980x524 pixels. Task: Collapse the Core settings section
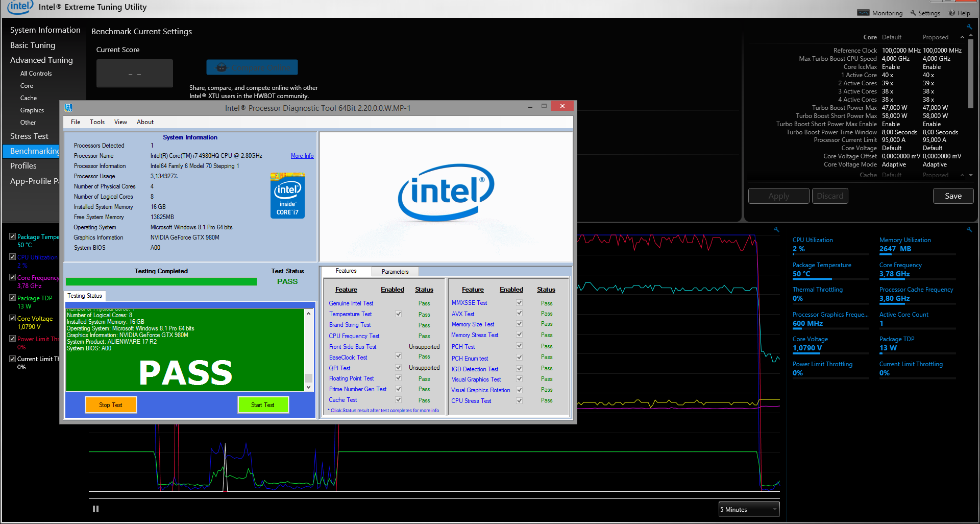coord(962,37)
